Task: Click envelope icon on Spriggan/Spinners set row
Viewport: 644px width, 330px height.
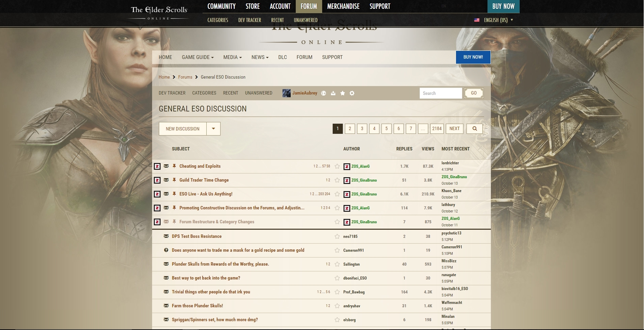Action: (166, 319)
